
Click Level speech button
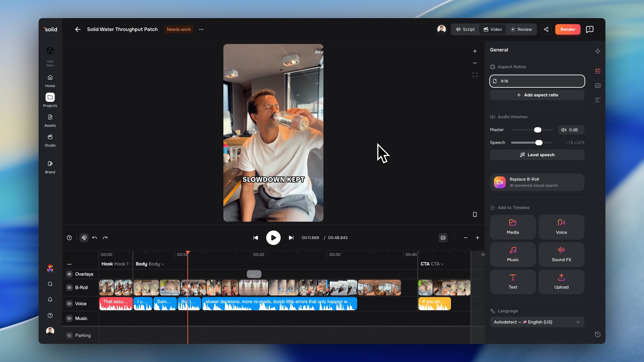tap(537, 155)
